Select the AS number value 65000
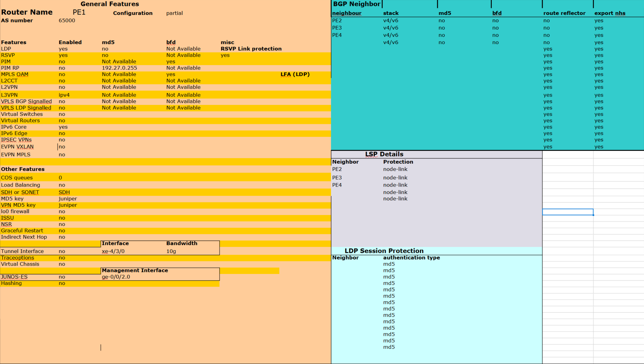 [x=67, y=21]
